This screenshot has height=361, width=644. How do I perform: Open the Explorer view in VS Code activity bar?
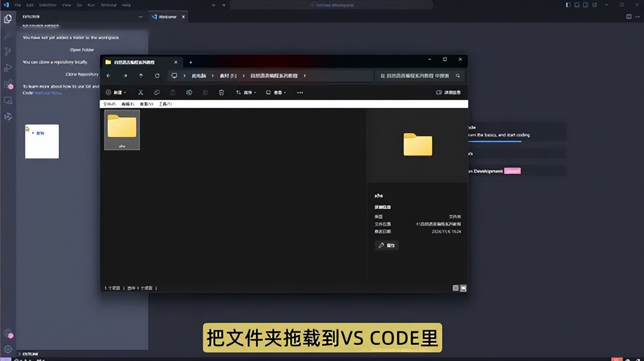(x=8, y=19)
